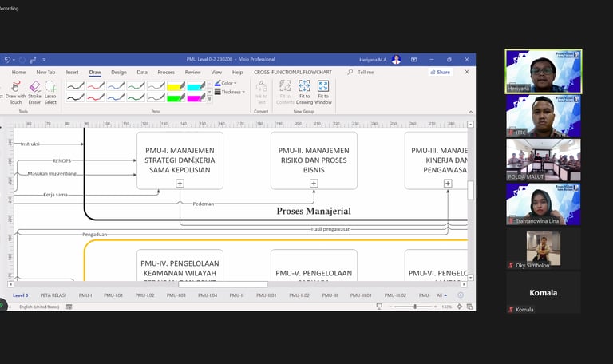
Task: Pick the thick red pen in bottom row
Action: coord(96,97)
